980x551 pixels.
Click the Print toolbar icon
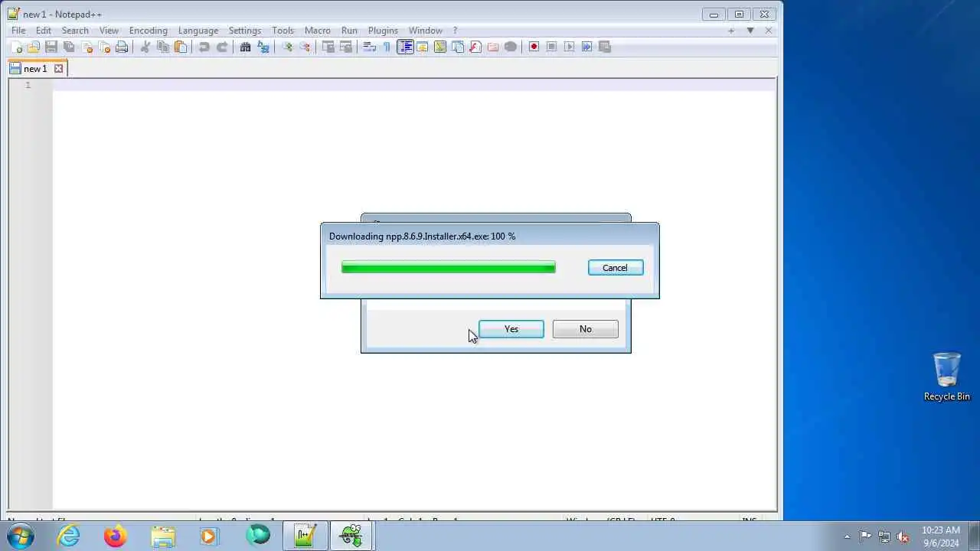[122, 47]
